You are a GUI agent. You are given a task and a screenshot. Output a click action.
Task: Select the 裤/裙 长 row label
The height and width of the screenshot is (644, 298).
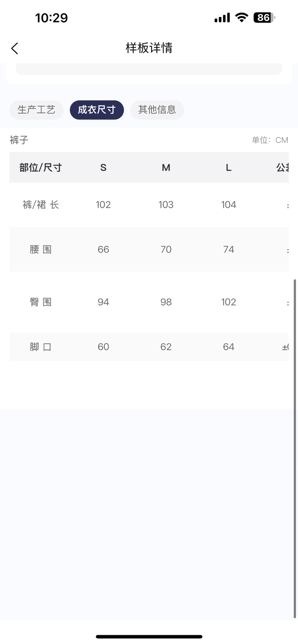pyautogui.click(x=41, y=205)
